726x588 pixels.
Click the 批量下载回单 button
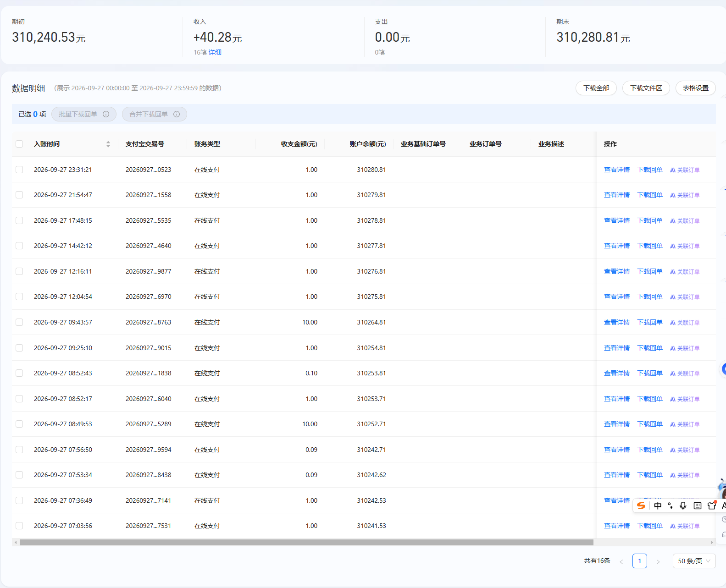(83, 114)
